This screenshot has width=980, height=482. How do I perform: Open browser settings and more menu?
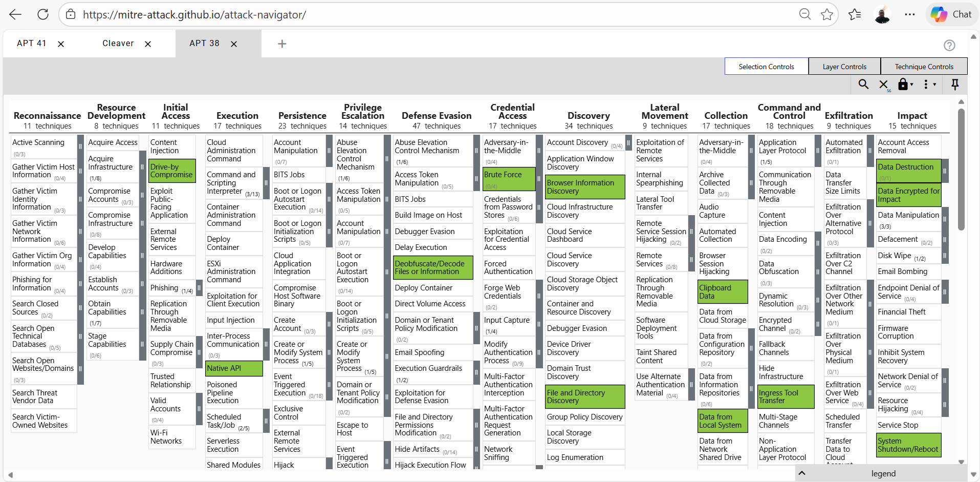(x=910, y=14)
